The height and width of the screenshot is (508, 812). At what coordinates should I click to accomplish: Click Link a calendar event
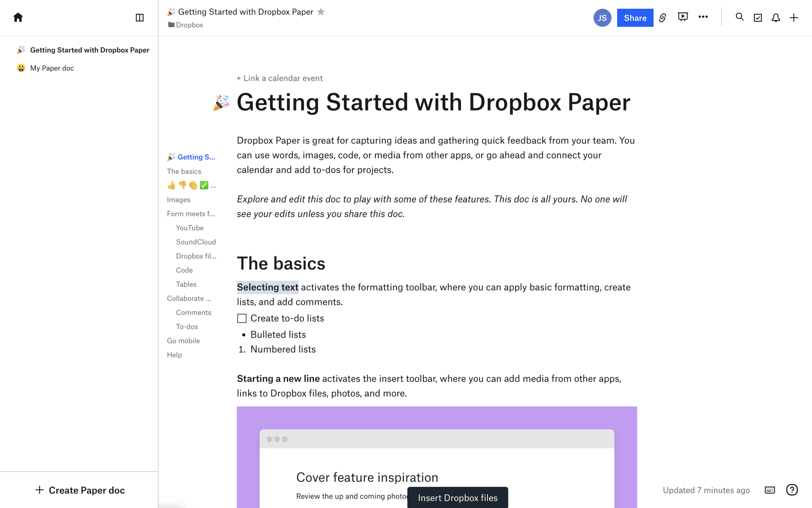(280, 78)
